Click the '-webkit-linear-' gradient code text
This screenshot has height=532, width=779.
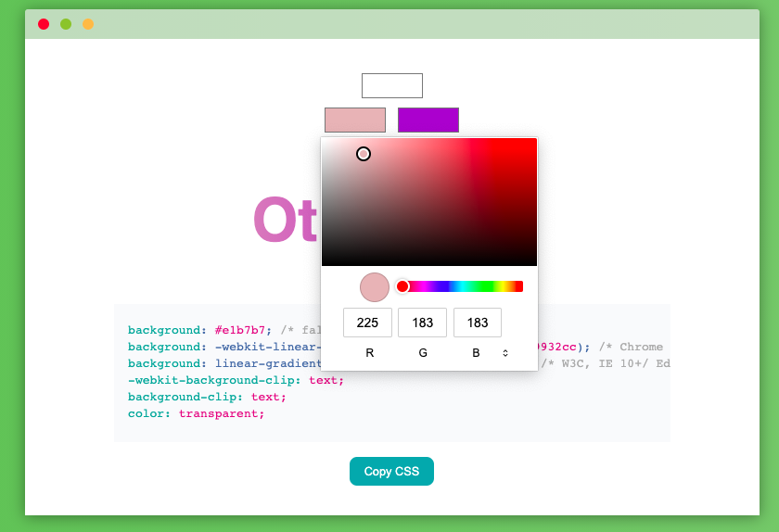(268, 347)
